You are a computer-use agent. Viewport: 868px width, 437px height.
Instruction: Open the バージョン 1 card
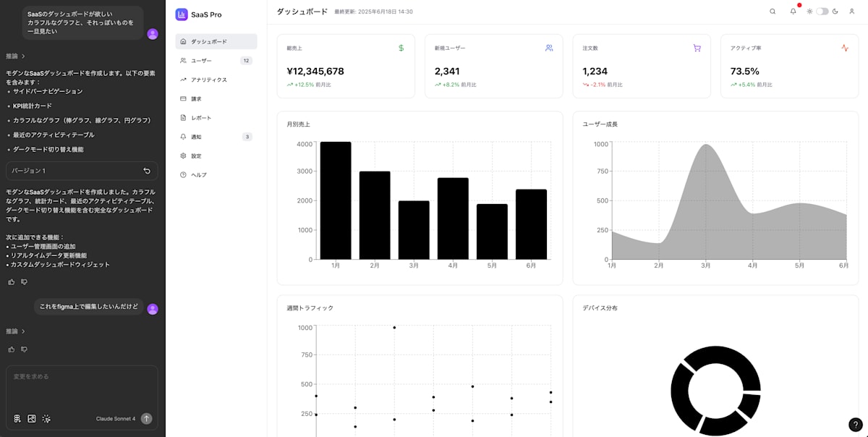point(82,171)
